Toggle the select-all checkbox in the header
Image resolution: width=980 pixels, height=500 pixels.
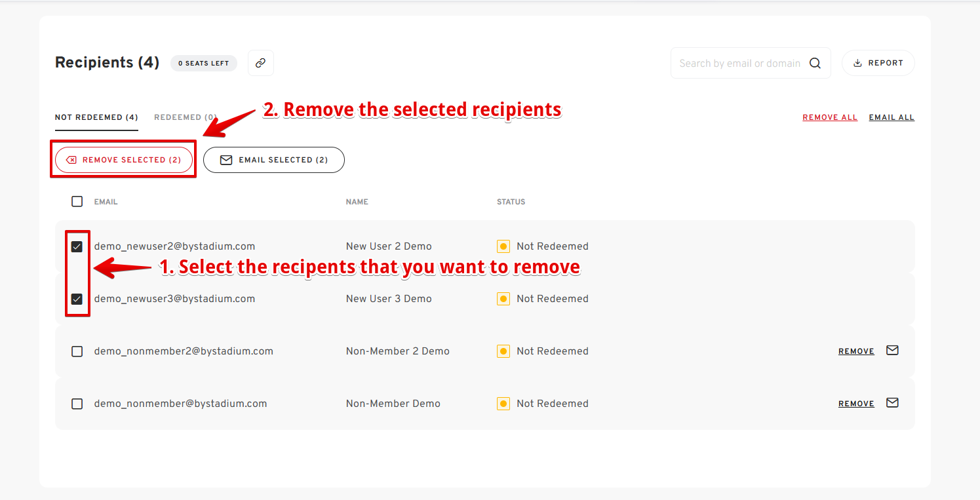(x=77, y=201)
